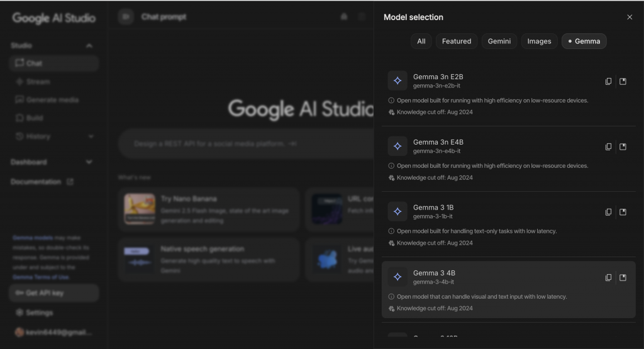This screenshot has width=644, height=349.
Task: Open the Native speech generation card
Action: pos(209,260)
